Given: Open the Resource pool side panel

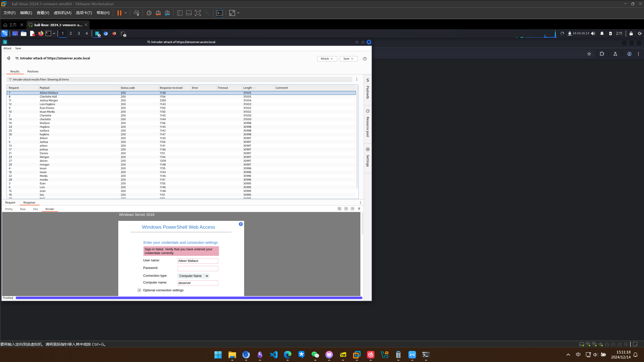Looking at the screenshot, I should pos(368,123).
